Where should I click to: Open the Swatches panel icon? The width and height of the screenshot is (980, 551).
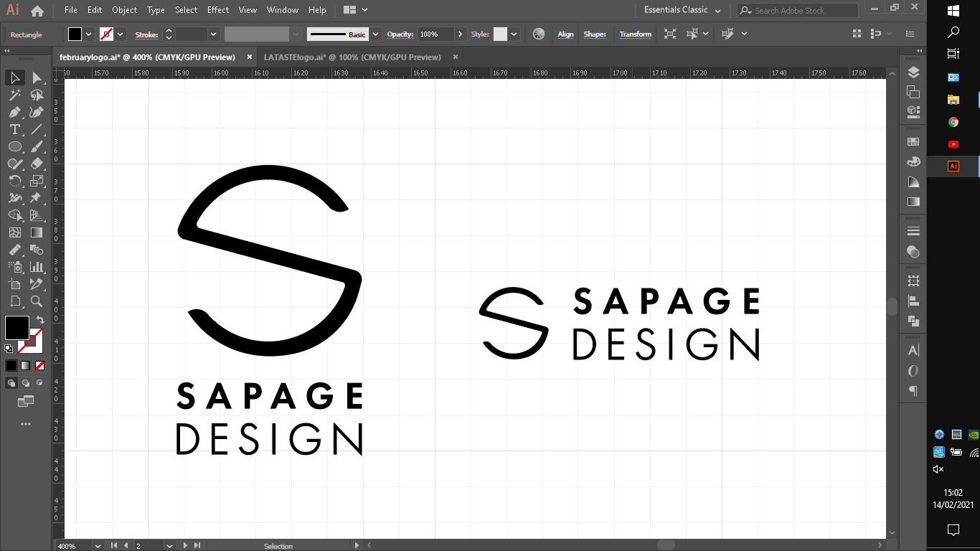click(x=913, y=142)
